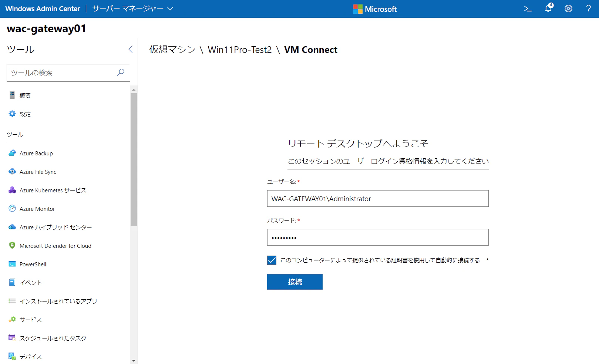Open the help question mark icon
The width and height of the screenshot is (599, 364).
pyautogui.click(x=588, y=9)
